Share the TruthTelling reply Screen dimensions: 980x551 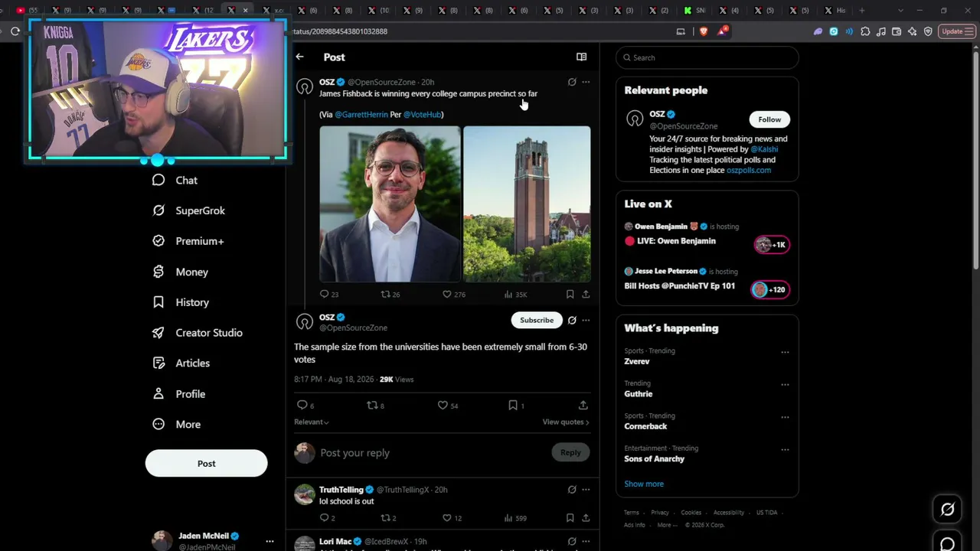586,518
